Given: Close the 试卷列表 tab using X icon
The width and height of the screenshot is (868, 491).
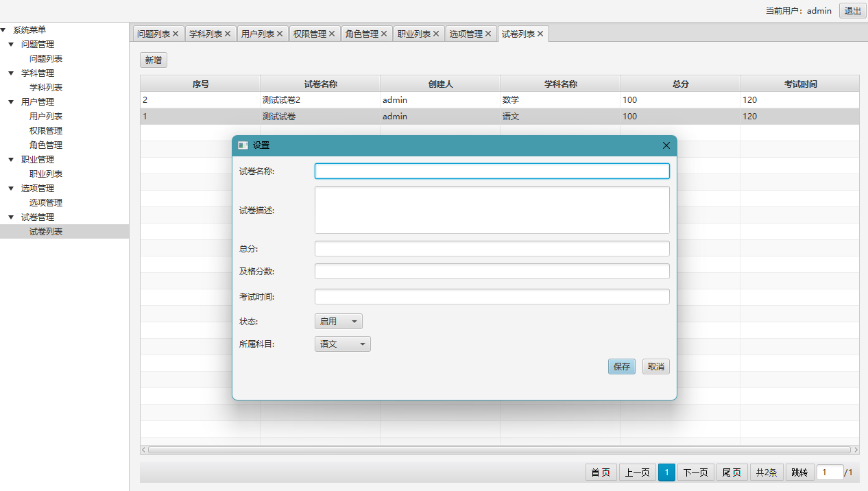Looking at the screenshot, I should tap(540, 34).
